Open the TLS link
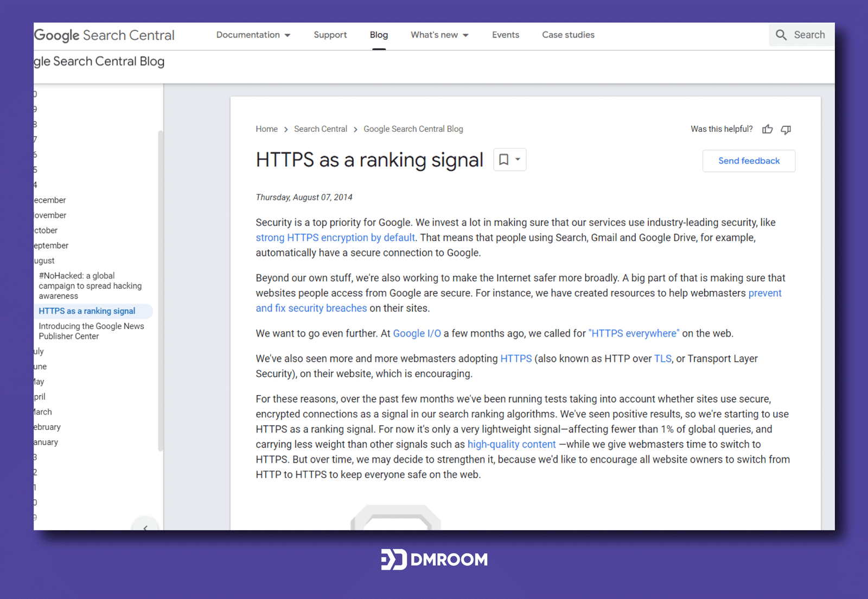 662,358
